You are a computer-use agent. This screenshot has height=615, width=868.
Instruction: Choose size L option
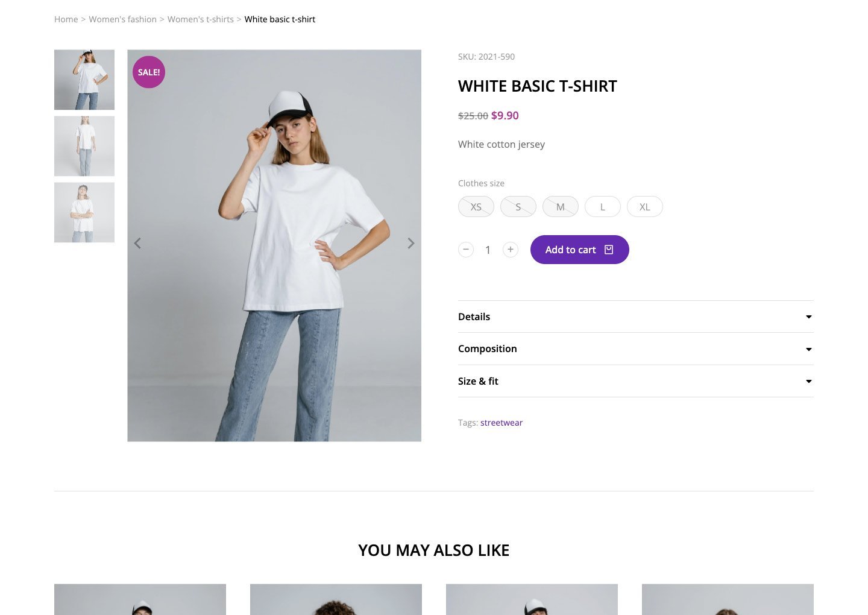click(603, 207)
